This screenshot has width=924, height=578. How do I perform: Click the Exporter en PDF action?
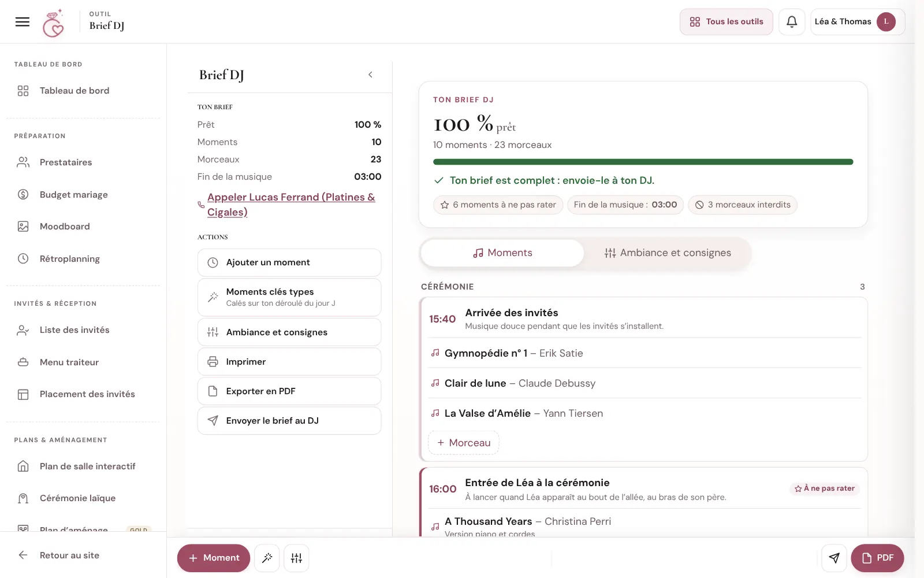coord(289,391)
